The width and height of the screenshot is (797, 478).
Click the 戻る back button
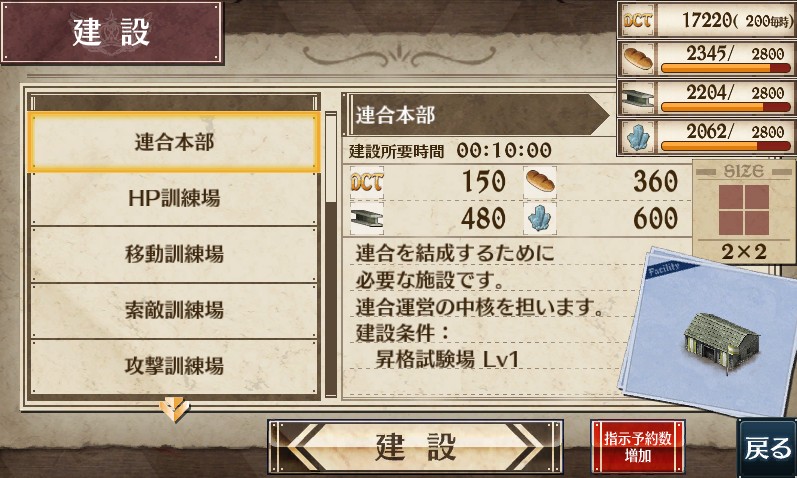point(768,449)
